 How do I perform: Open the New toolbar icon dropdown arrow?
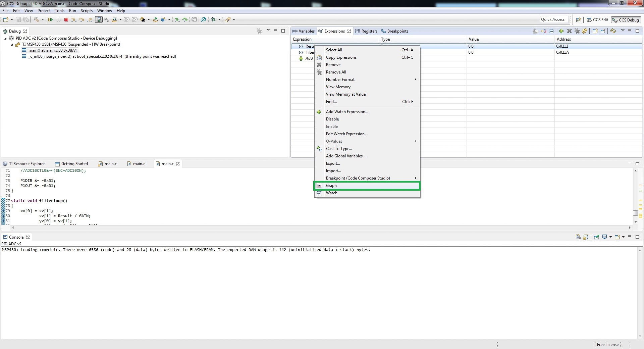tap(12, 20)
